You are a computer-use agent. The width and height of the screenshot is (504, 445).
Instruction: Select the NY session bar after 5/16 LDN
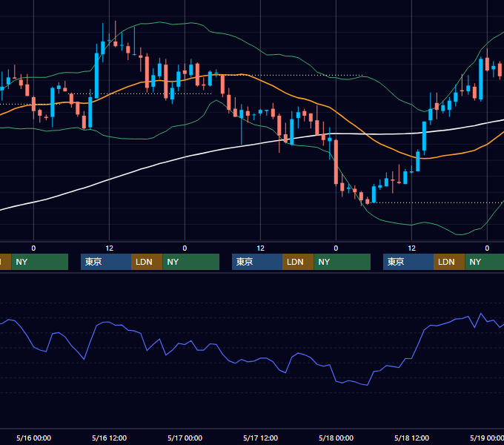click(x=191, y=262)
